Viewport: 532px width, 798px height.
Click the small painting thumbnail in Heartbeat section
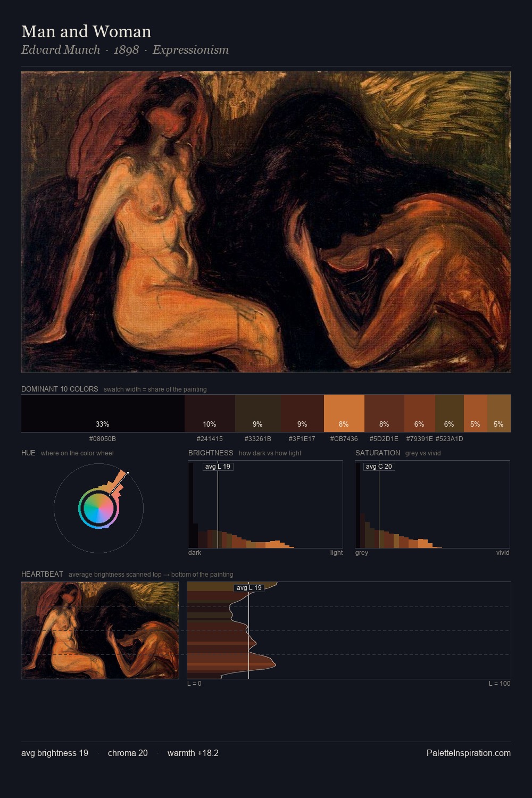tap(100, 630)
